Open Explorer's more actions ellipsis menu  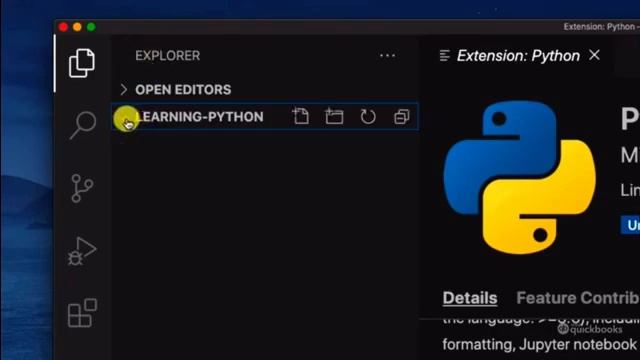[x=387, y=56]
